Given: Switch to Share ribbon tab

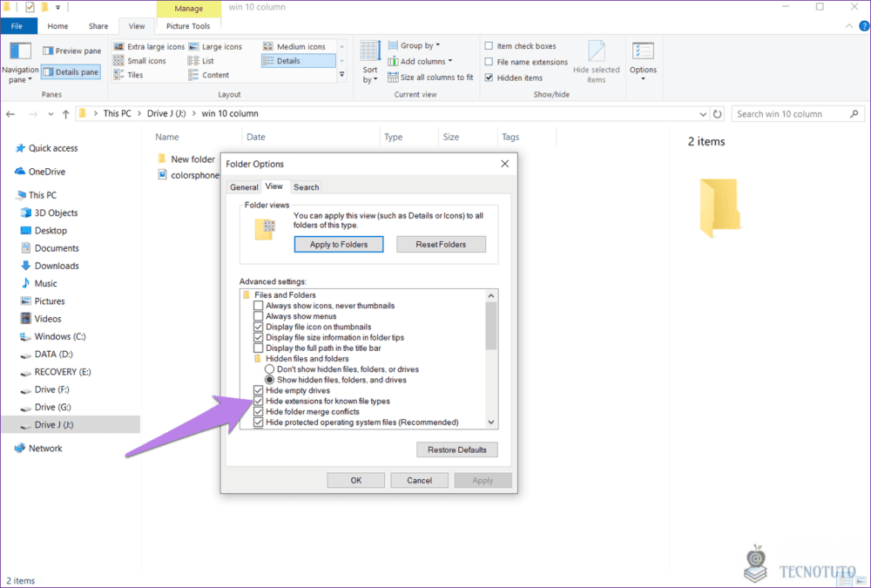Looking at the screenshot, I should [98, 26].
